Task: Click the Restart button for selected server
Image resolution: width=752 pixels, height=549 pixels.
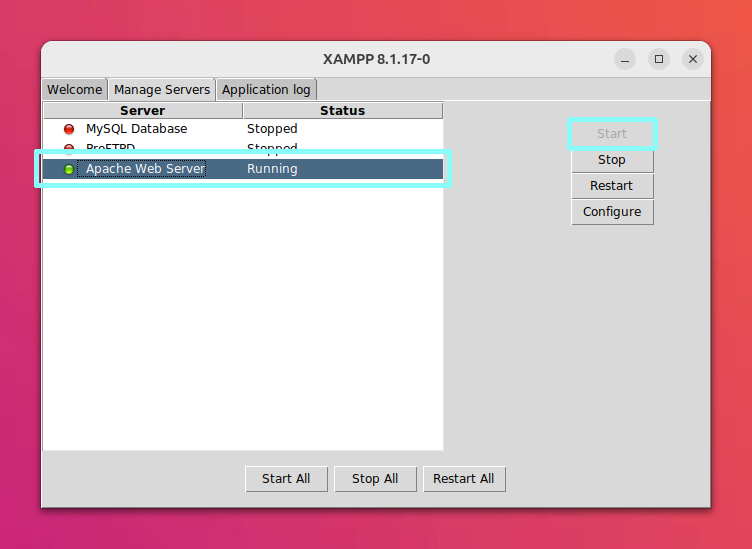Action: point(612,186)
